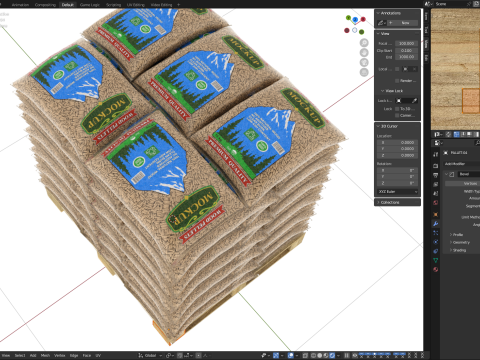Toggle Lock To 3D Cursor checkbox

[x=397, y=109]
